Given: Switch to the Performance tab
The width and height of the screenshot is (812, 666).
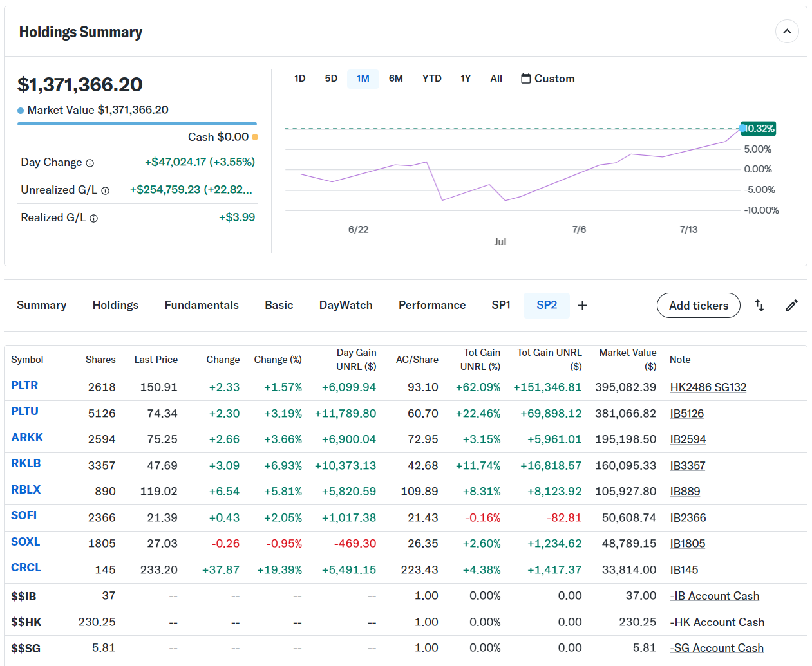Looking at the screenshot, I should click(x=431, y=306).
